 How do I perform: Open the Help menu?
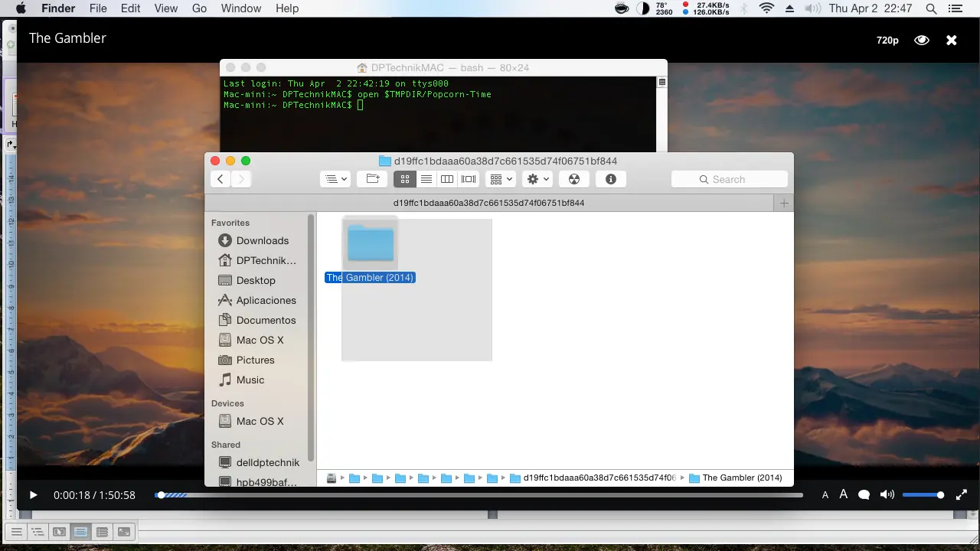pos(287,8)
